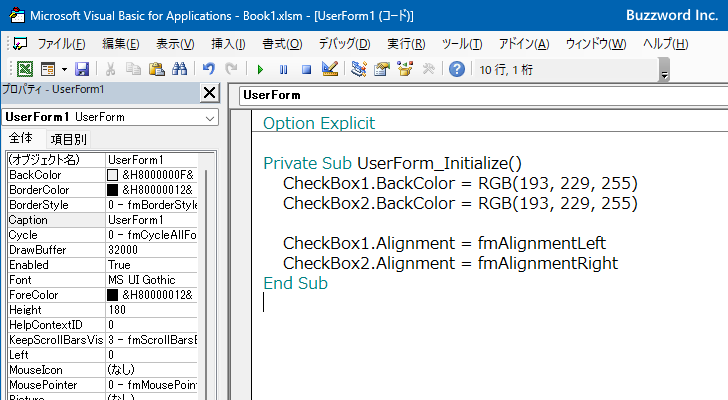The image size is (728, 400).
Task: Select the Caption property value field
Action: (x=152, y=220)
